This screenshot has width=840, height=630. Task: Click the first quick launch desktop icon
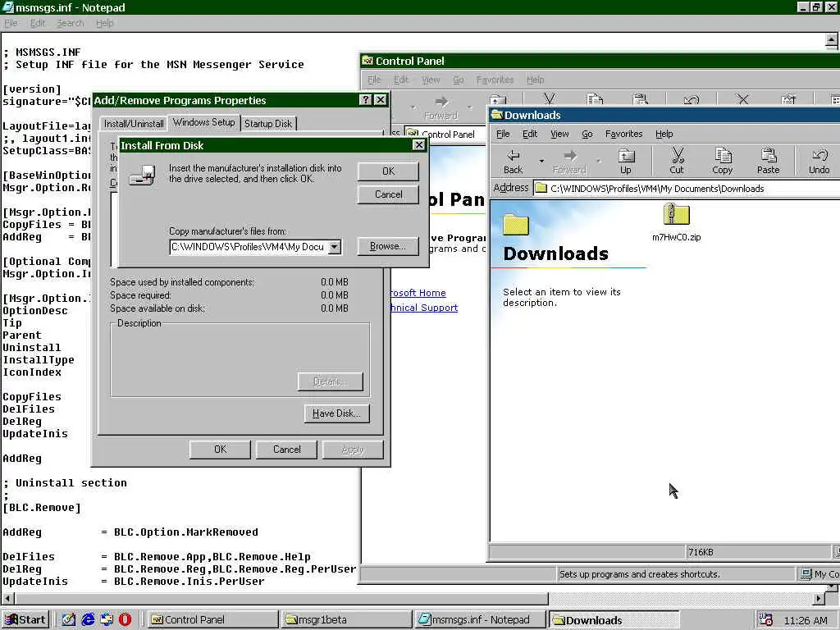[69, 620]
